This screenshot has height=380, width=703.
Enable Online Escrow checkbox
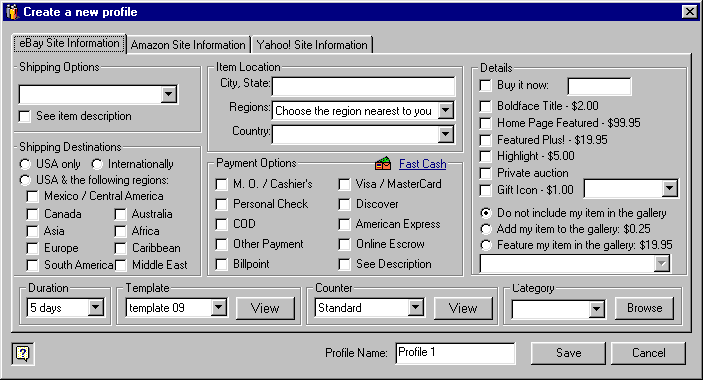(344, 245)
